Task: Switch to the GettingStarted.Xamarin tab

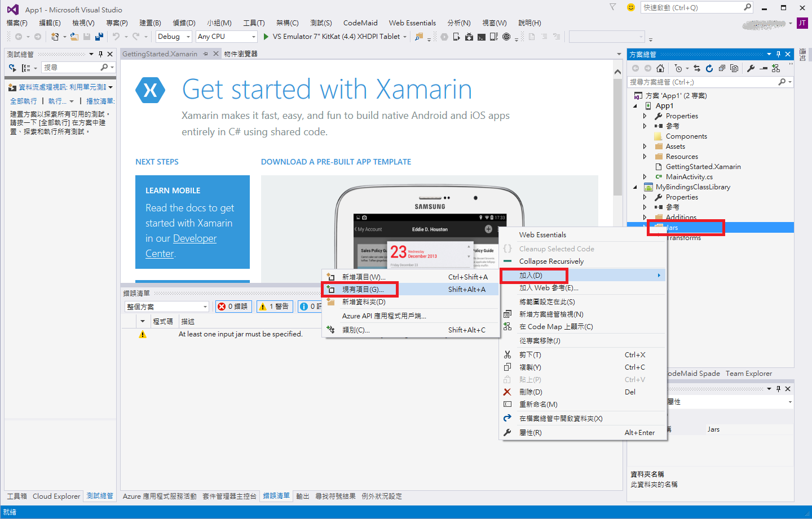Action: point(160,54)
